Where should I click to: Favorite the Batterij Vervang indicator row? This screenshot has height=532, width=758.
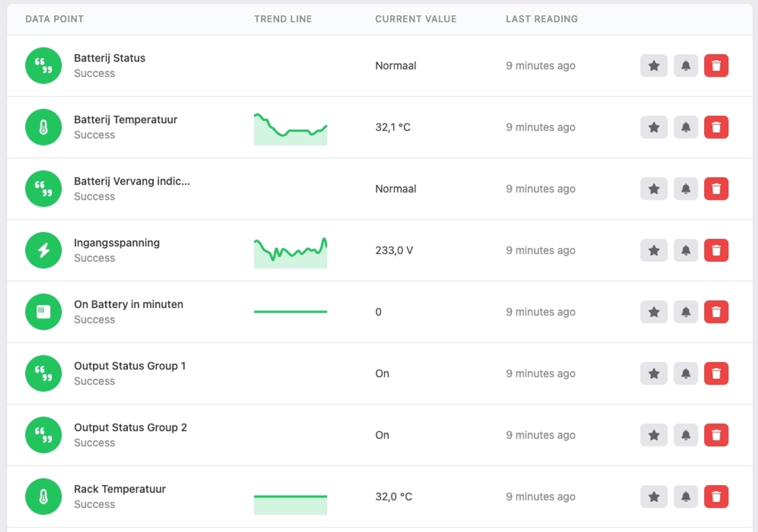click(654, 189)
